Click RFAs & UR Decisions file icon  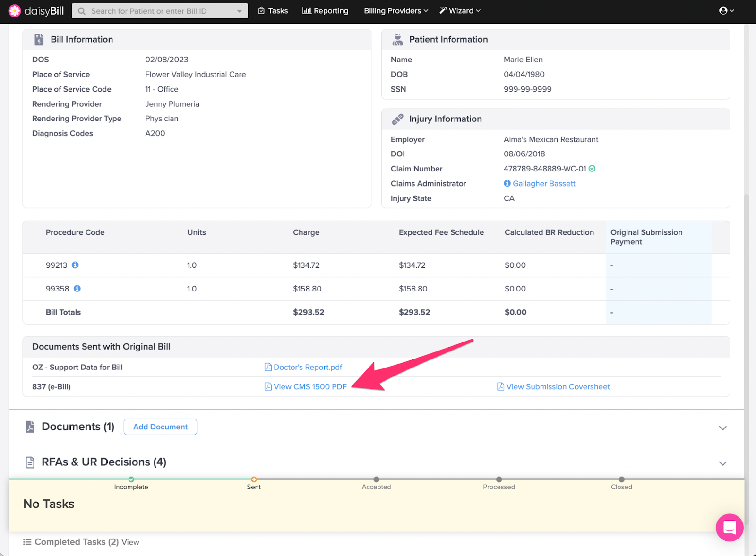click(30, 462)
